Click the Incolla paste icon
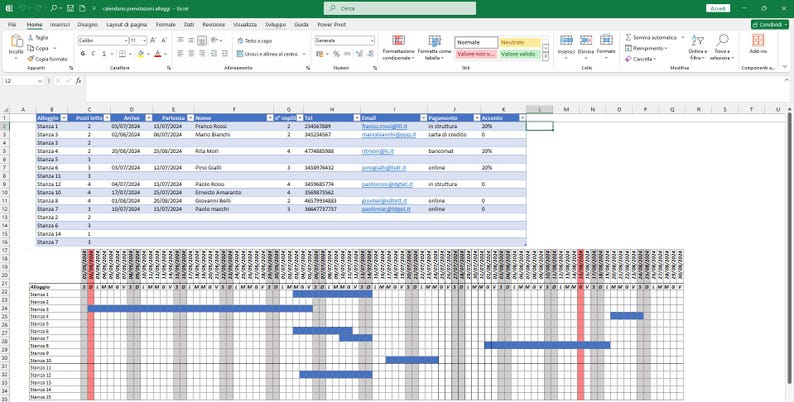Viewport: 794px width, 402px height. (x=16, y=42)
